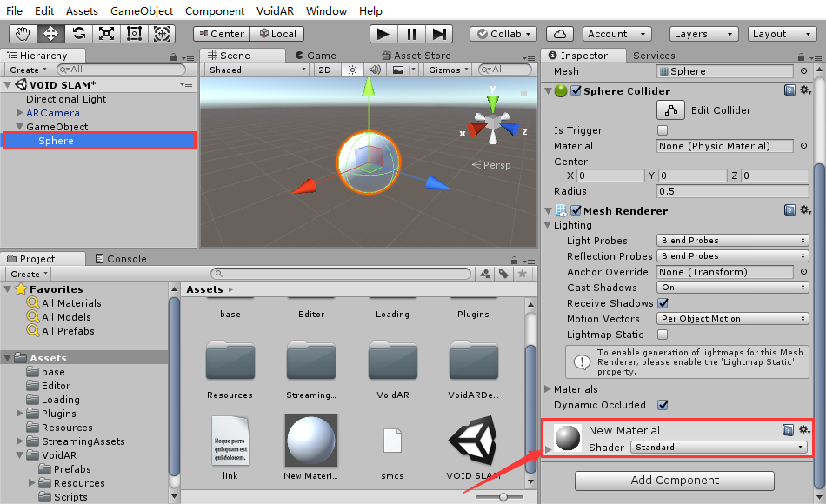Select the Hand tool in toolbar
This screenshot has height=504, width=826.
coord(22,34)
